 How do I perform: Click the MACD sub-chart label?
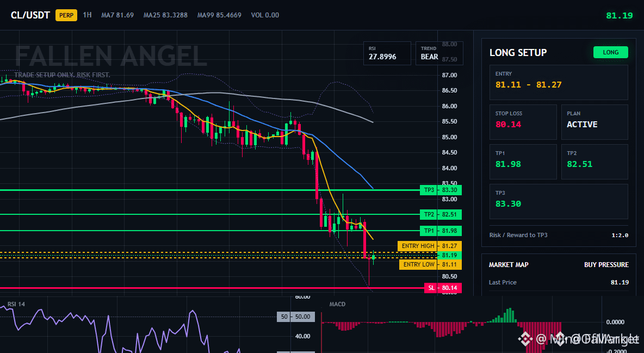tap(337, 304)
